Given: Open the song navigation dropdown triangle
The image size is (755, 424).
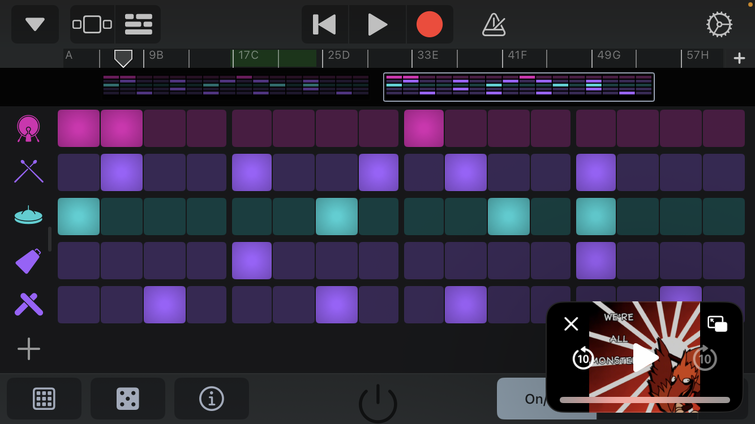Looking at the screenshot, I should click(35, 24).
